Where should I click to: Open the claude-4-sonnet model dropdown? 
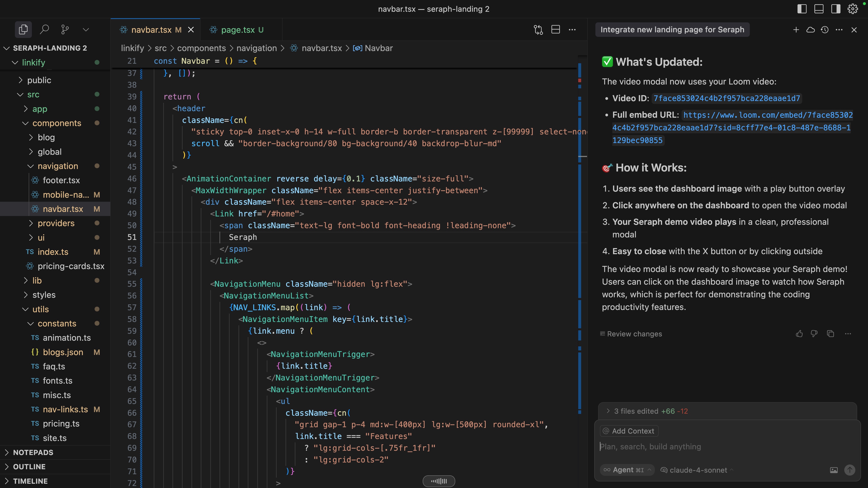click(x=697, y=470)
